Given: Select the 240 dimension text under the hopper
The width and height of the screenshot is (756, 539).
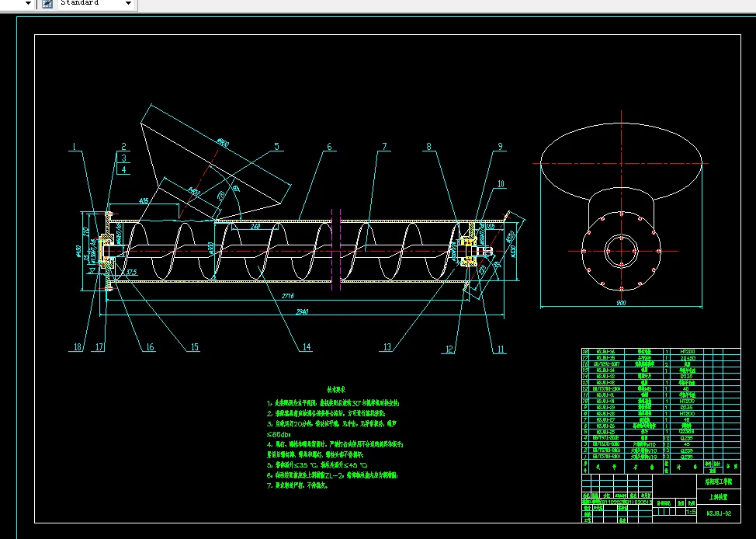Looking at the screenshot, I should click(255, 226).
